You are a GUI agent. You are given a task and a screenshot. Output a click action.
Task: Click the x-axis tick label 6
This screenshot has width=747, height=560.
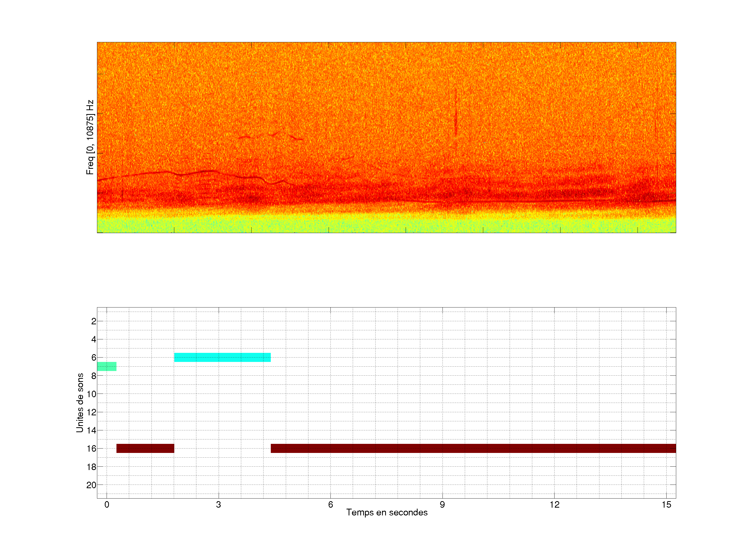click(330, 505)
